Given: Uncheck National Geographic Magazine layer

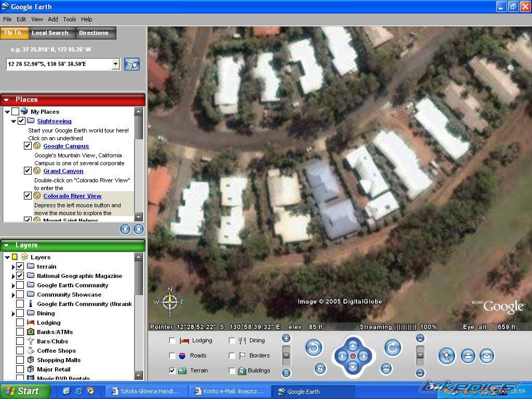Looking at the screenshot, I should tap(20, 275).
